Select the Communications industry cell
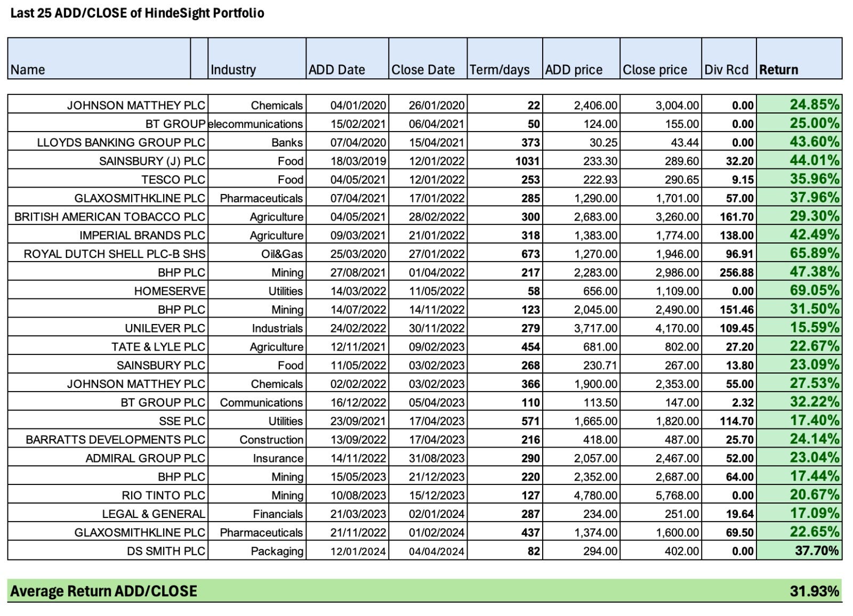 tap(257, 402)
